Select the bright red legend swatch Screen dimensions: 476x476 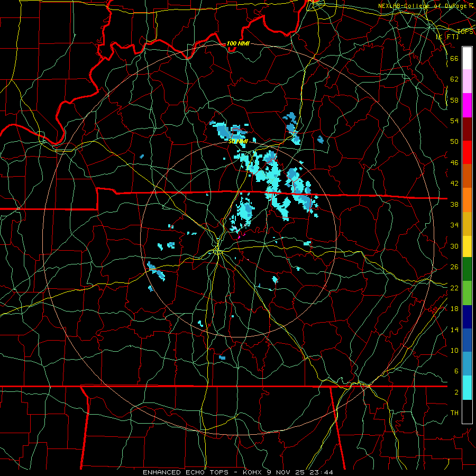(467, 152)
